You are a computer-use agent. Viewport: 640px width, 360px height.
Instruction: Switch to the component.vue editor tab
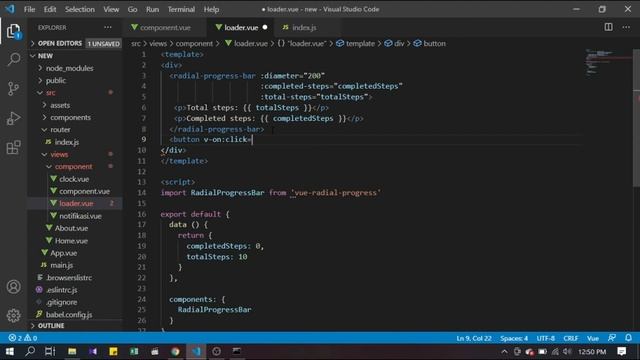click(x=165, y=27)
